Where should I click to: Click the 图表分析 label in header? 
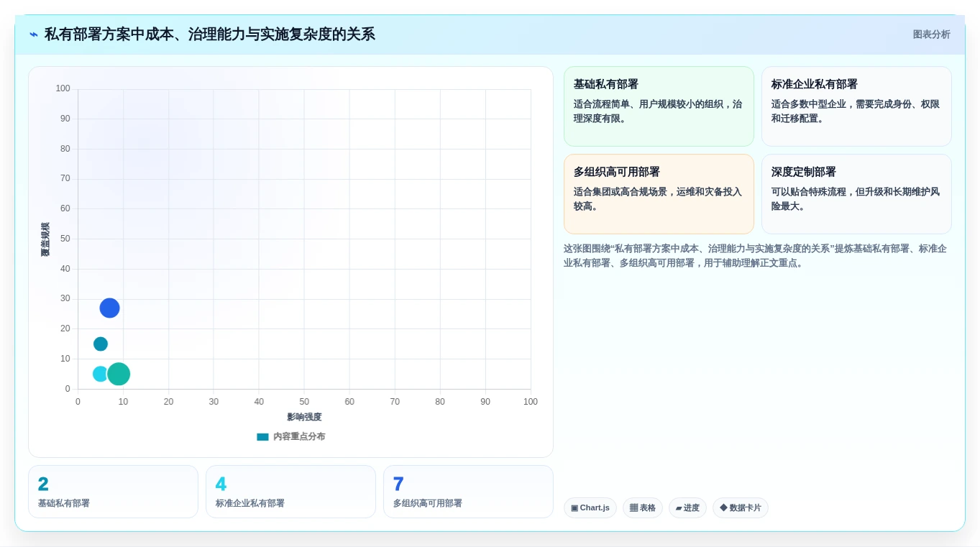click(931, 35)
